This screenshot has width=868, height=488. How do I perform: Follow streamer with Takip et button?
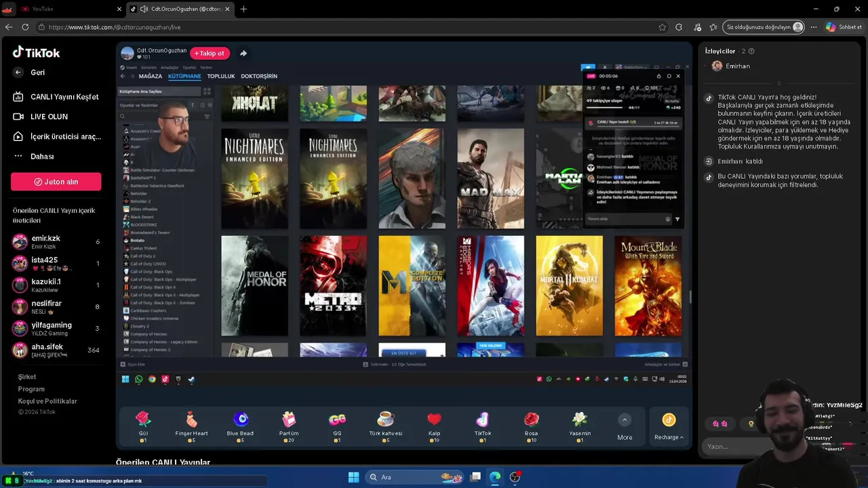point(210,54)
